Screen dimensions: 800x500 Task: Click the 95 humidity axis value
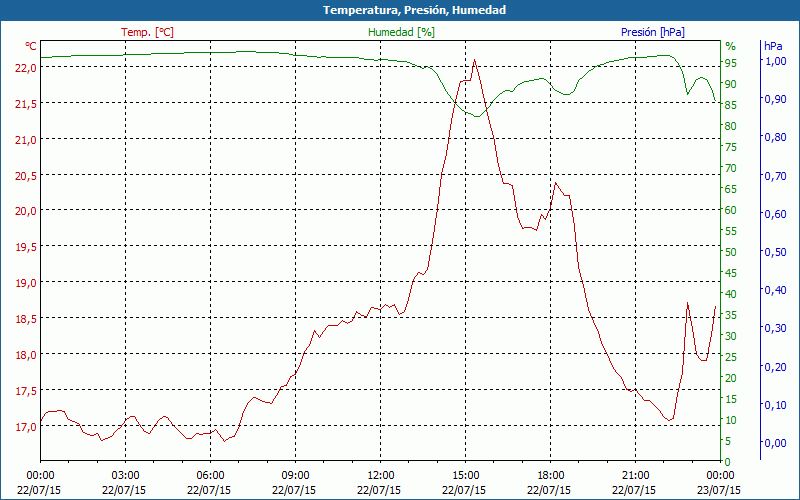731,63
